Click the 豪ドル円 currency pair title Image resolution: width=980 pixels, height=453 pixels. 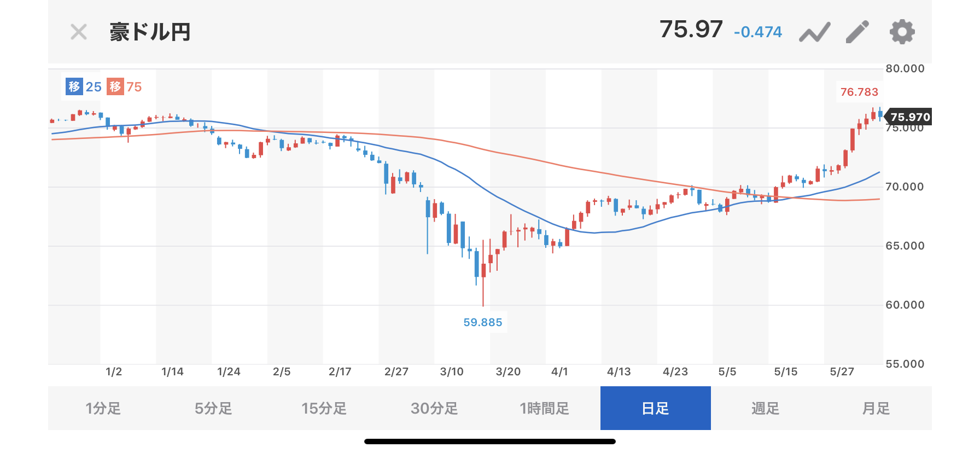tap(150, 32)
